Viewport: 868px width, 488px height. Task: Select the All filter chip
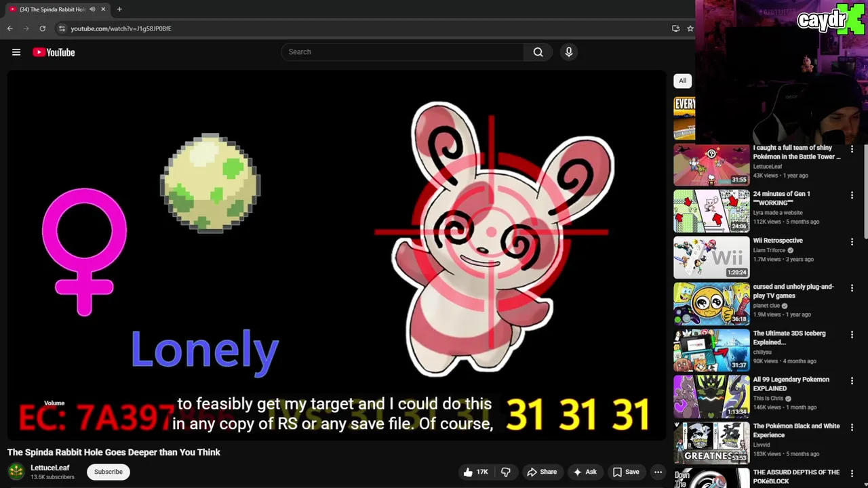pyautogui.click(x=682, y=81)
